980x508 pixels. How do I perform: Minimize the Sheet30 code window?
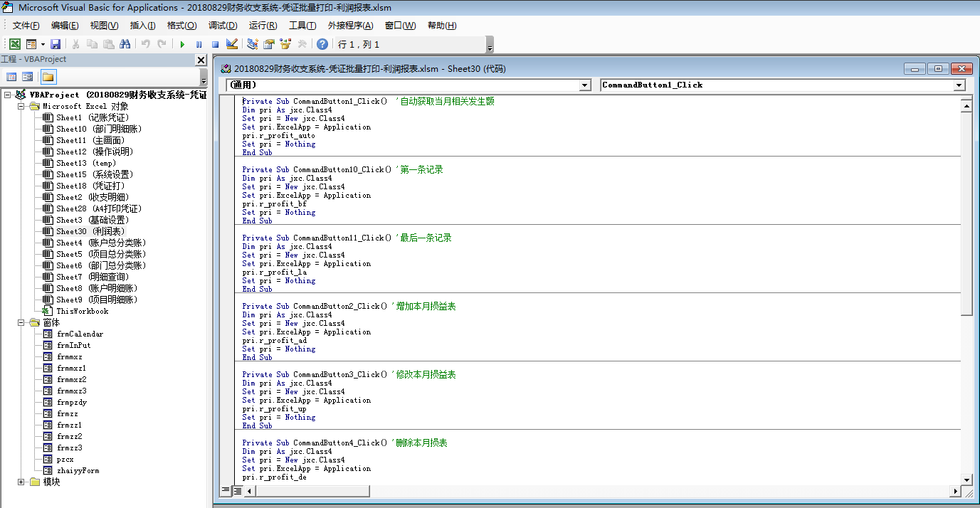tap(915, 68)
